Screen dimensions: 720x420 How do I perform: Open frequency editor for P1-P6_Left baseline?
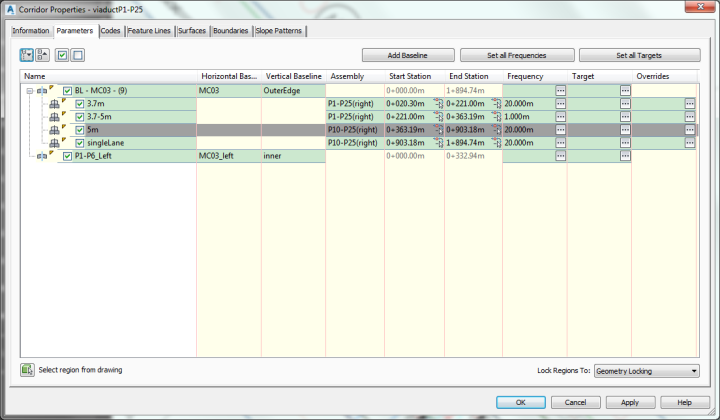pos(561,156)
